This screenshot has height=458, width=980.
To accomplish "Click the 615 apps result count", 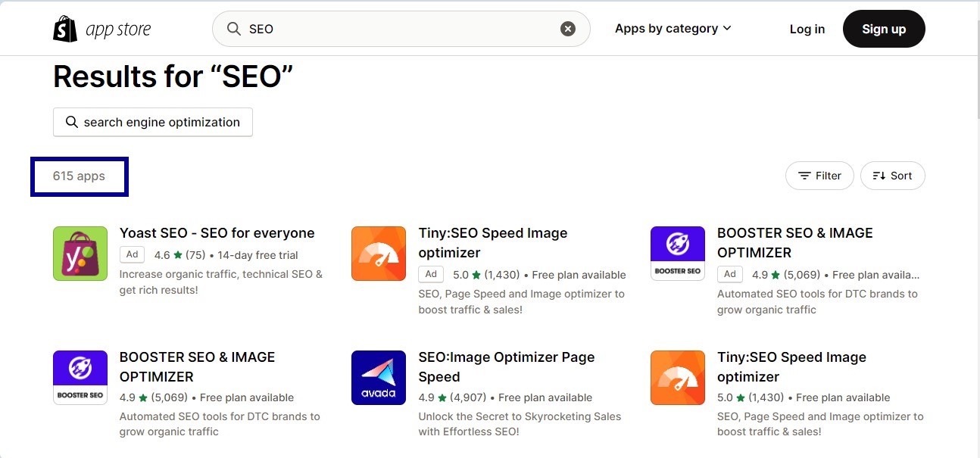I will click(x=79, y=176).
